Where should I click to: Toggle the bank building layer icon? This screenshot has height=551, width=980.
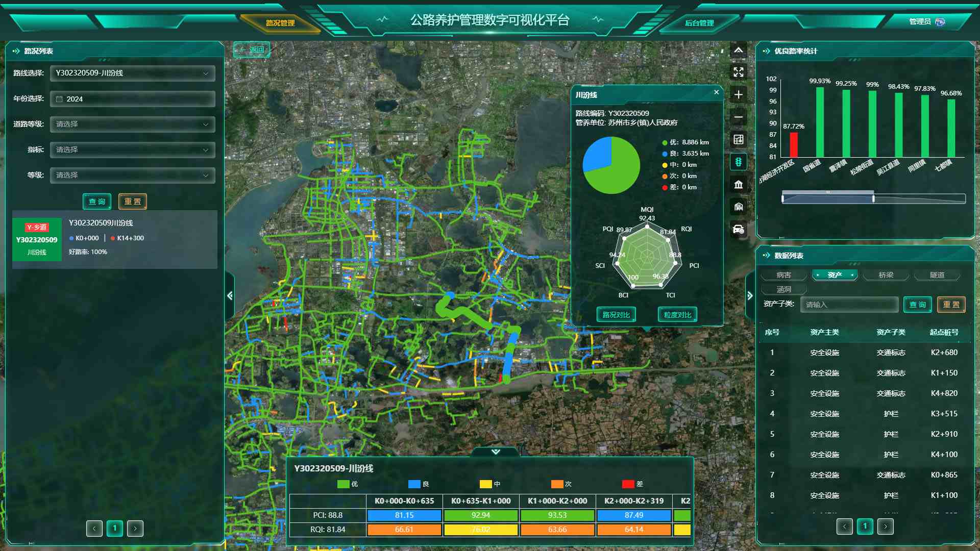click(738, 184)
